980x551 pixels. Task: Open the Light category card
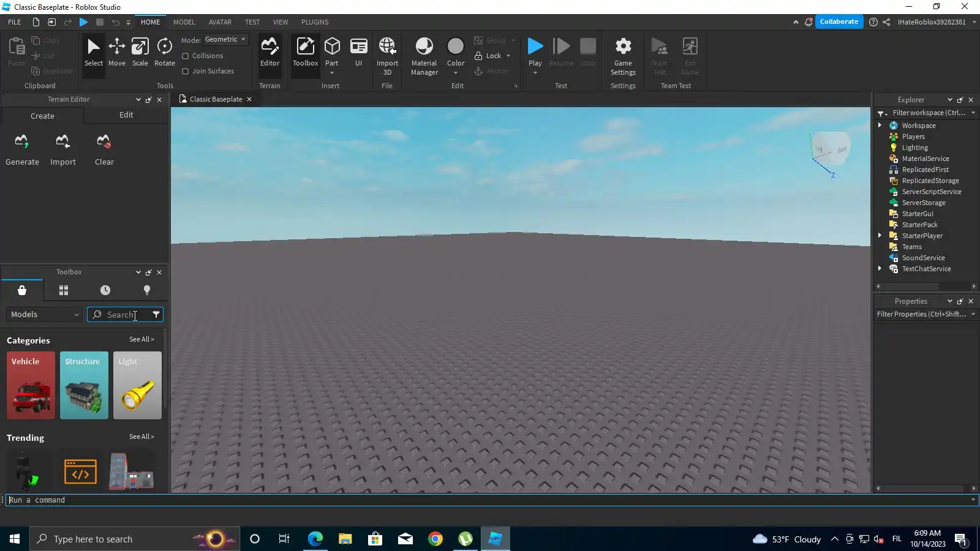pos(137,385)
